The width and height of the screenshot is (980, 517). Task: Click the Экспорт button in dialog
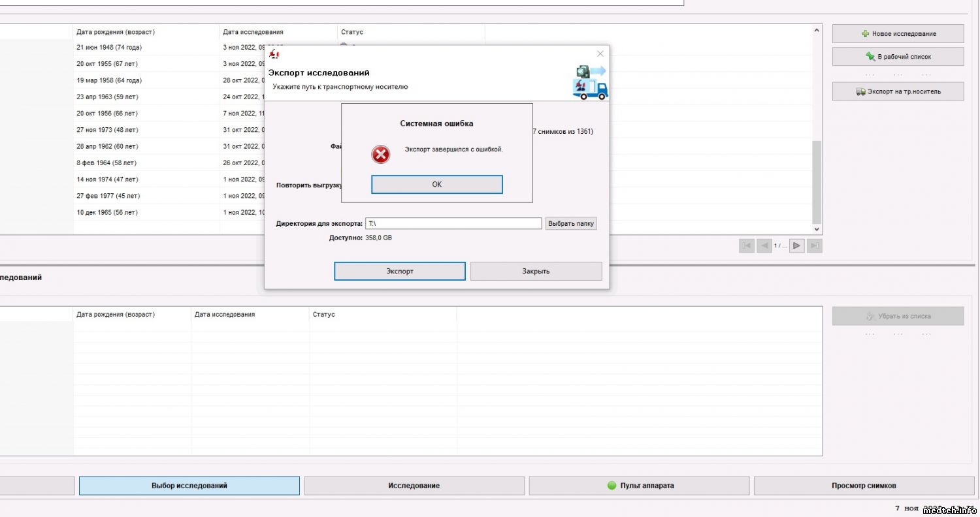(x=399, y=271)
